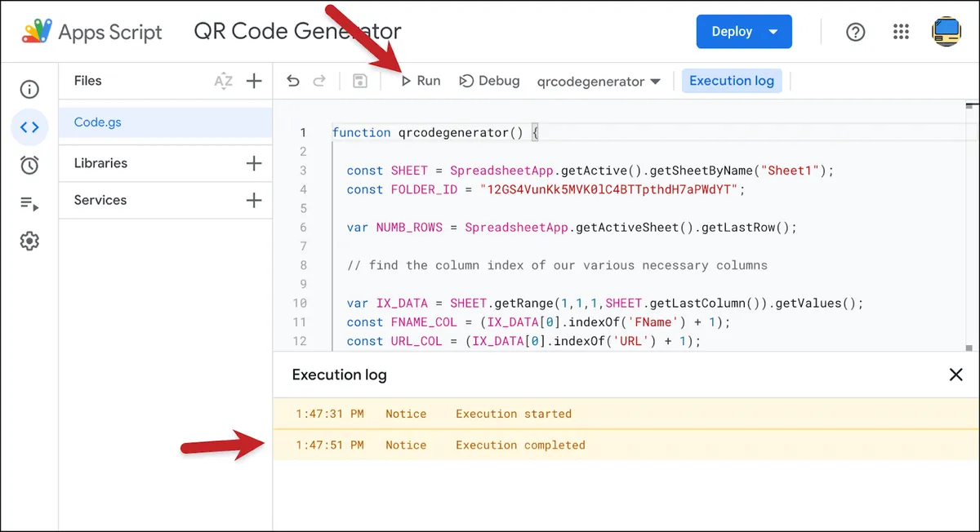Click the var NUMB_ROWS code line

click(x=572, y=228)
